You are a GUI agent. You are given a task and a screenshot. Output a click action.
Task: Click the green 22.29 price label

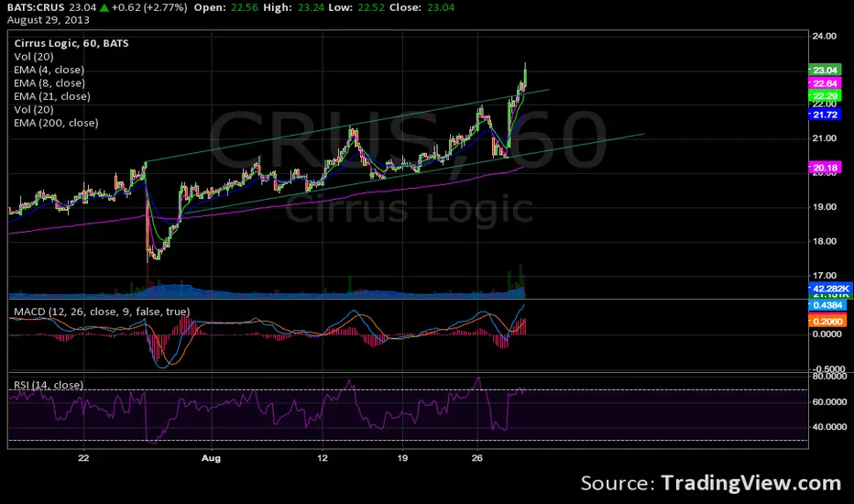pos(825,96)
